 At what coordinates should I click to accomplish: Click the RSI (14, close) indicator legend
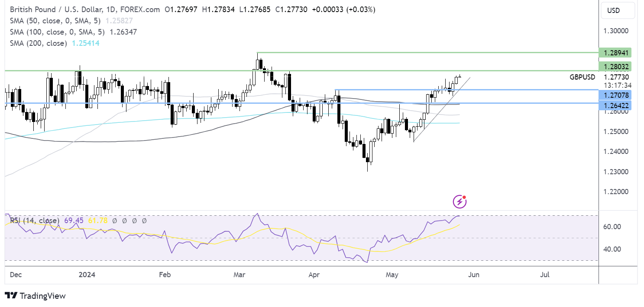coord(35,221)
